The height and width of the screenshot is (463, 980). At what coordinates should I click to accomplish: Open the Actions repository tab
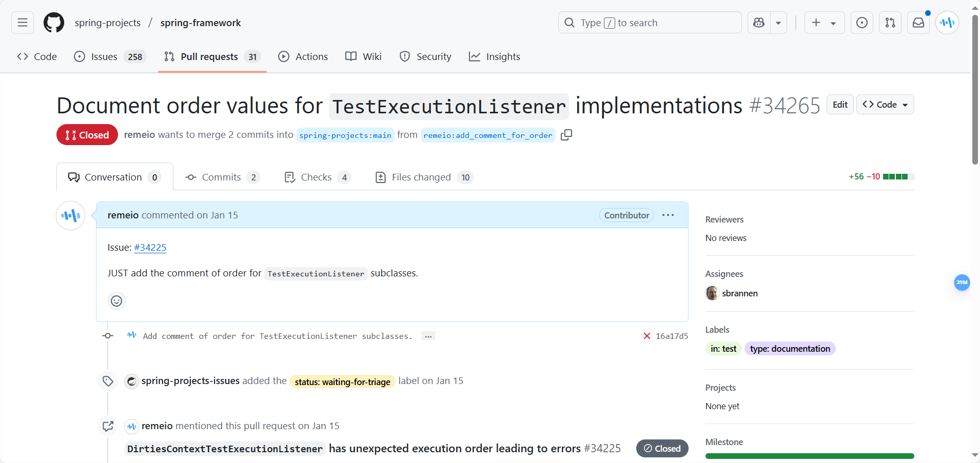pyautogui.click(x=303, y=57)
